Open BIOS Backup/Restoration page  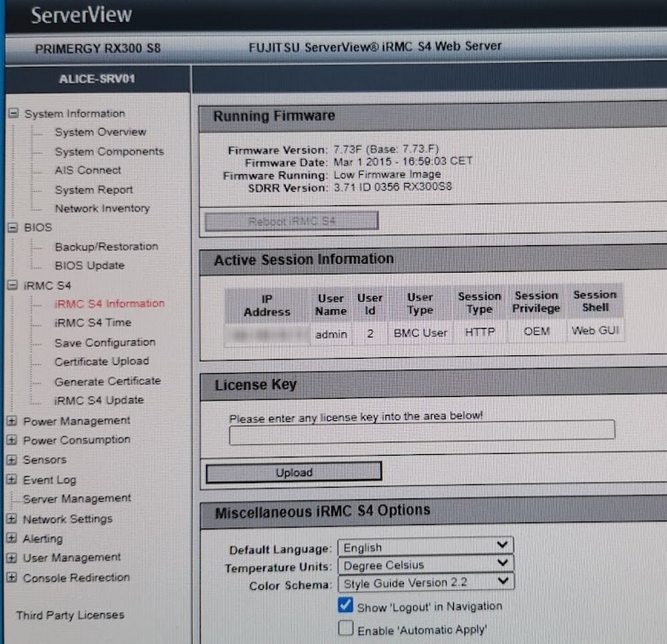(106, 246)
